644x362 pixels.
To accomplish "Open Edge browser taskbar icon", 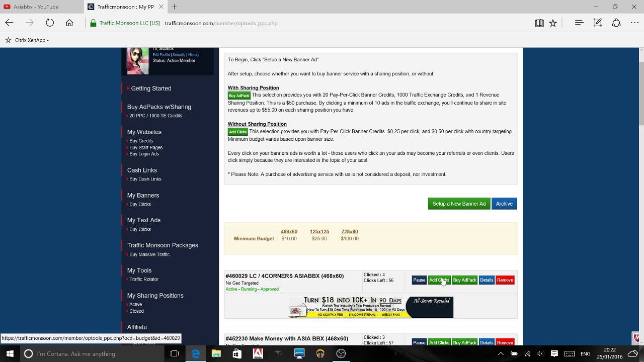I will coord(196,353).
